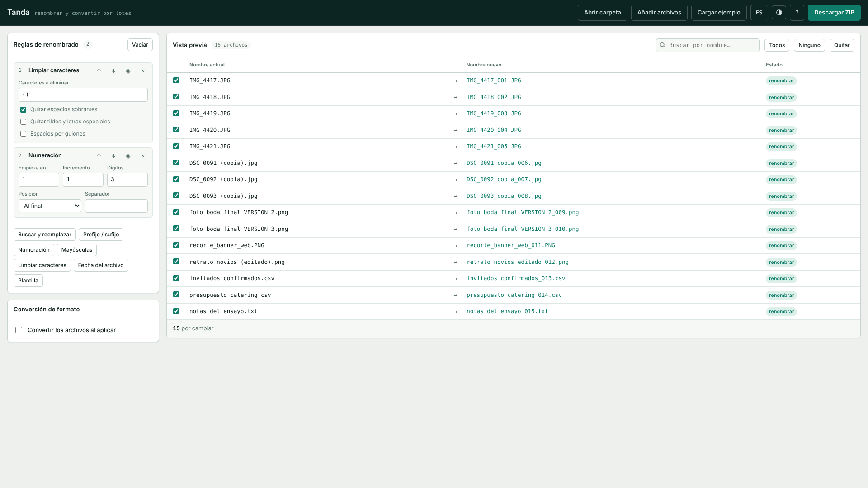The width and height of the screenshot is (868, 488).
Task: Toggle visibility of Limpiar caracteres rule
Action: [128, 71]
